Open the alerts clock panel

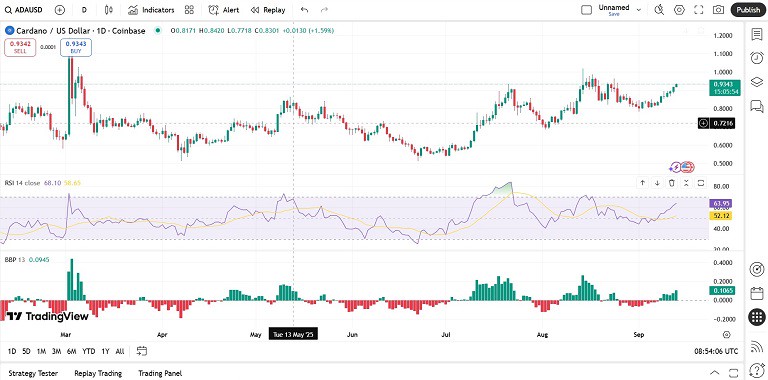tap(757, 57)
